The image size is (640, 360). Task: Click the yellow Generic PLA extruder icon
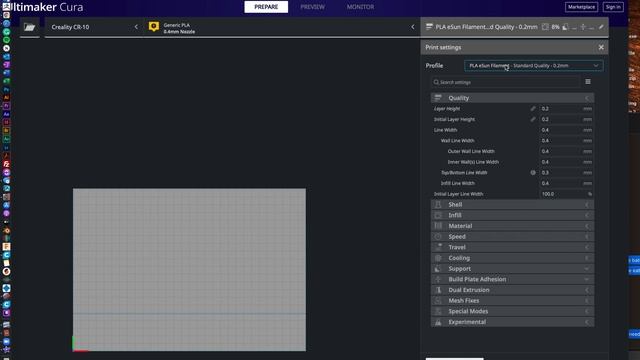pyautogui.click(x=153, y=27)
